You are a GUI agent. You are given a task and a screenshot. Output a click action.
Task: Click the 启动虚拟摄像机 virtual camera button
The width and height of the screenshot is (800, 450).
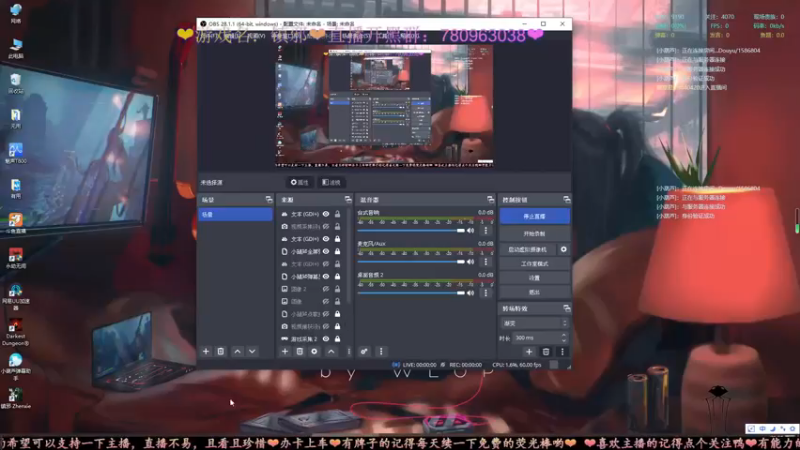(x=528, y=249)
